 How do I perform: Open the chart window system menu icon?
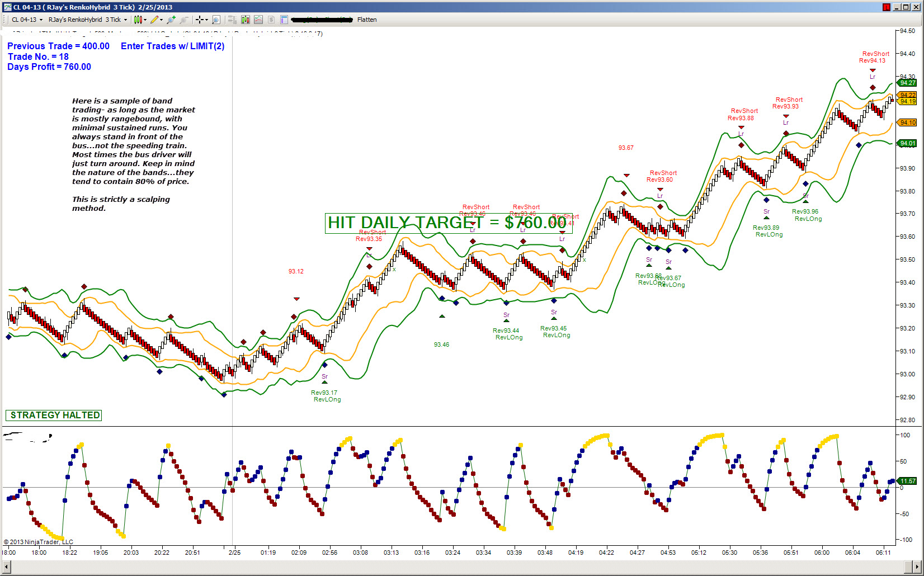[7, 7]
